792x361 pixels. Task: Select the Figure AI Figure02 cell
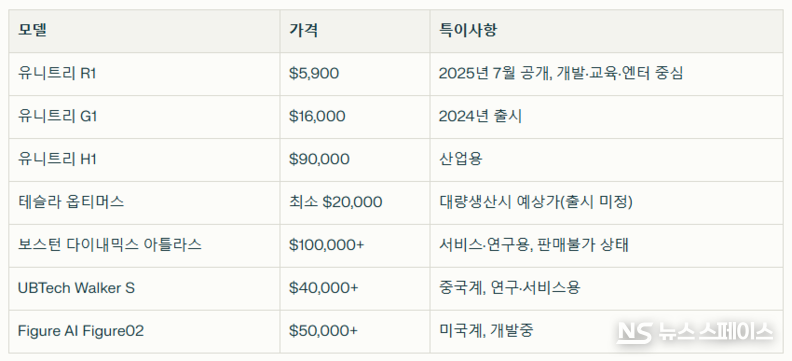pos(144,331)
